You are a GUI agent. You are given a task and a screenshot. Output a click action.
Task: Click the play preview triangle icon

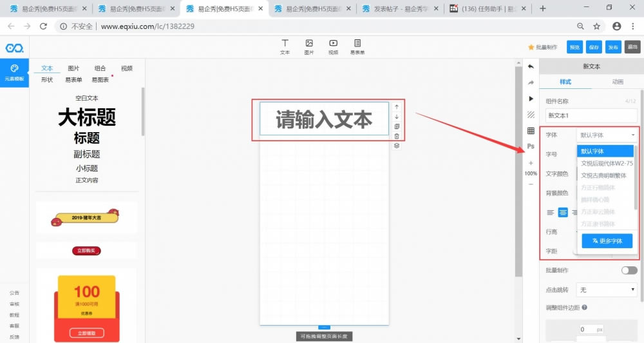coord(531,99)
